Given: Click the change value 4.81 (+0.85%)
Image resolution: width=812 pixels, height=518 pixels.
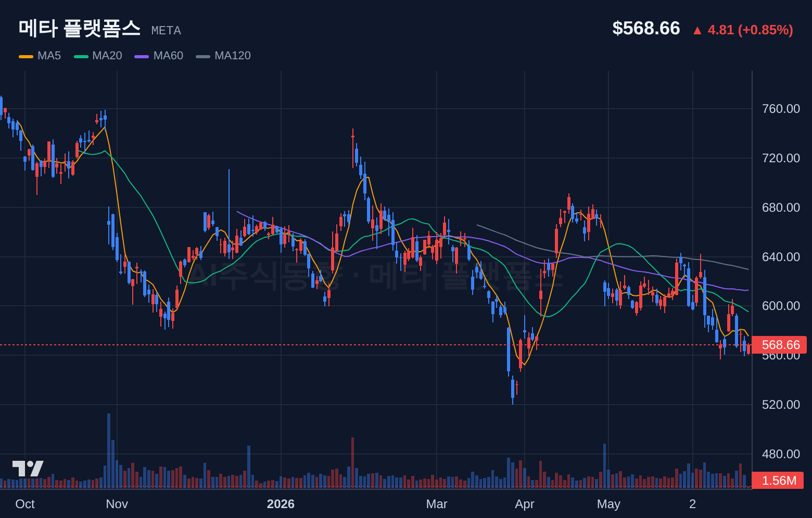Looking at the screenshot, I should pyautogui.click(x=751, y=30).
